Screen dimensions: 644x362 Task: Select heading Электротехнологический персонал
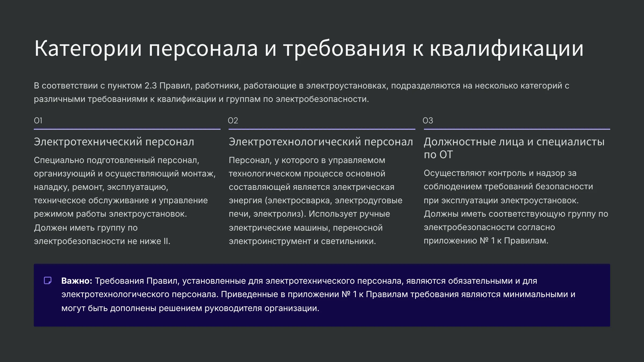(321, 142)
